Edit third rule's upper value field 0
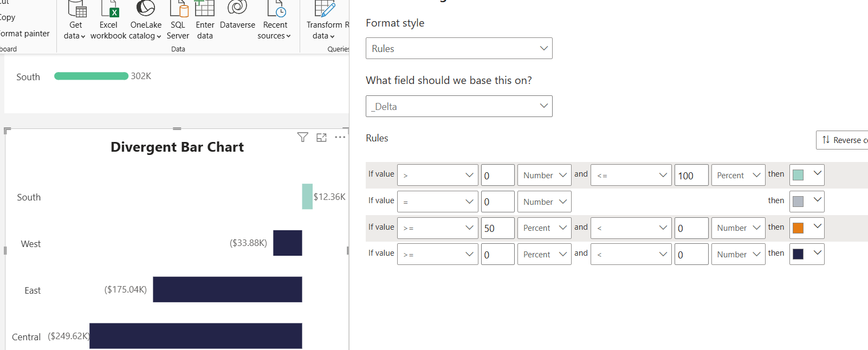 coord(691,228)
